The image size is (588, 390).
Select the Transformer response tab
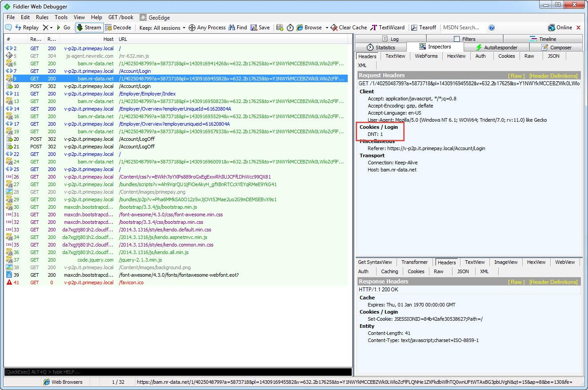415,262
